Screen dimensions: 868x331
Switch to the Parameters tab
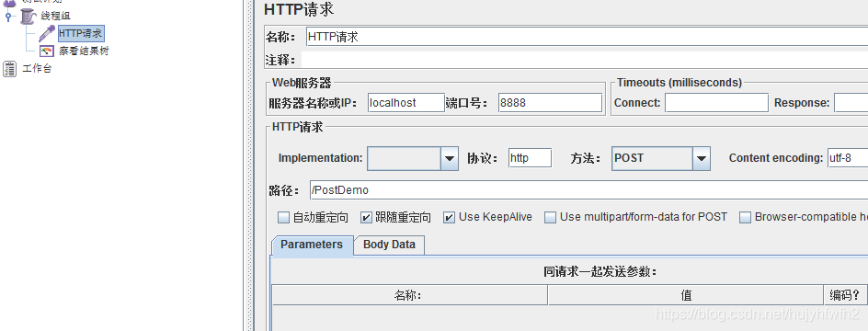312,245
